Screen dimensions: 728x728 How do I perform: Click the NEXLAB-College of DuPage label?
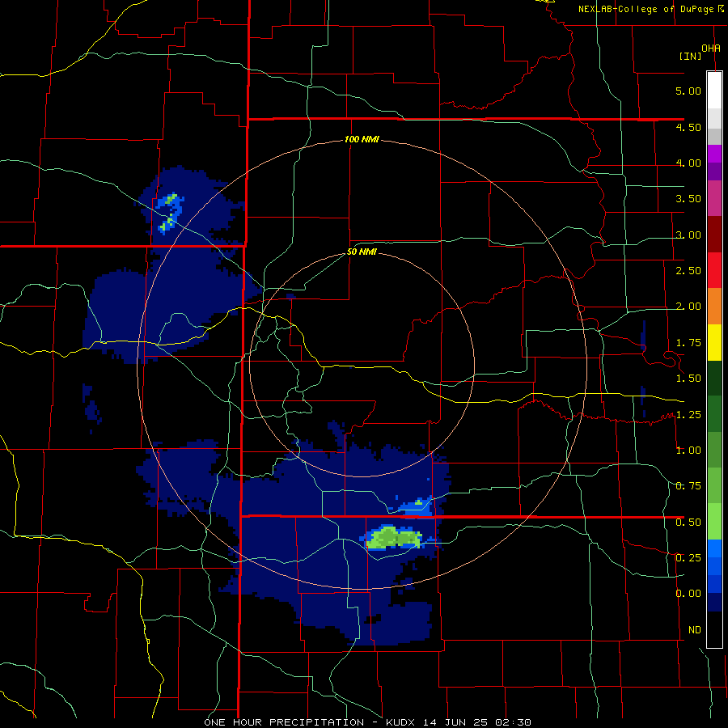click(x=645, y=9)
